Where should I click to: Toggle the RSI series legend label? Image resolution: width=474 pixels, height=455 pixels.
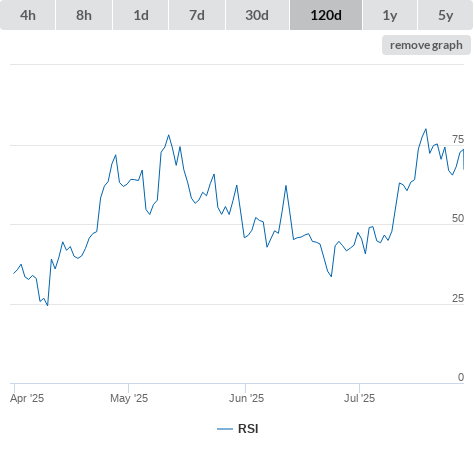tap(248, 429)
